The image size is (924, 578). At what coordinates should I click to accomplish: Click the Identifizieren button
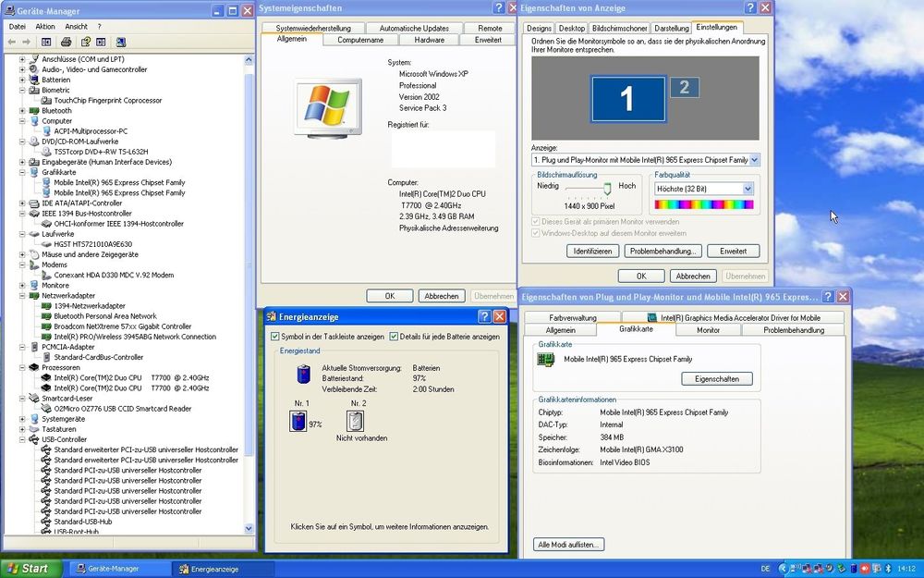(x=591, y=251)
